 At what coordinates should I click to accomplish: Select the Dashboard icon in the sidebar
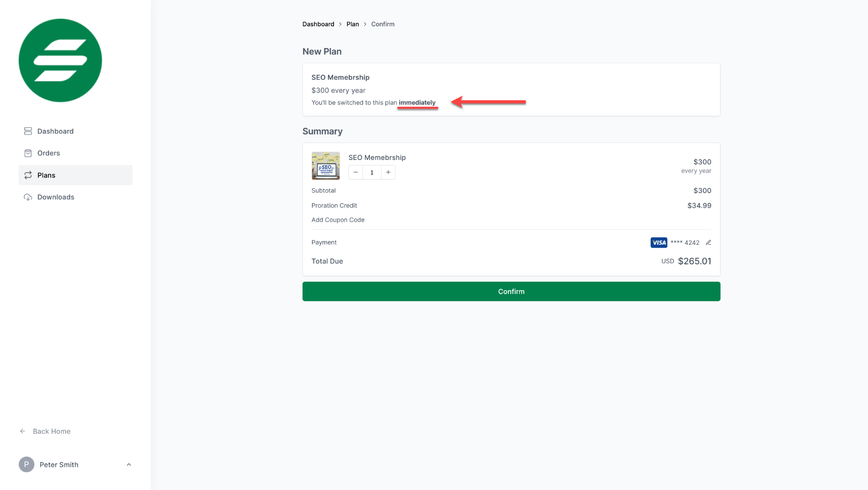point(28,131)
